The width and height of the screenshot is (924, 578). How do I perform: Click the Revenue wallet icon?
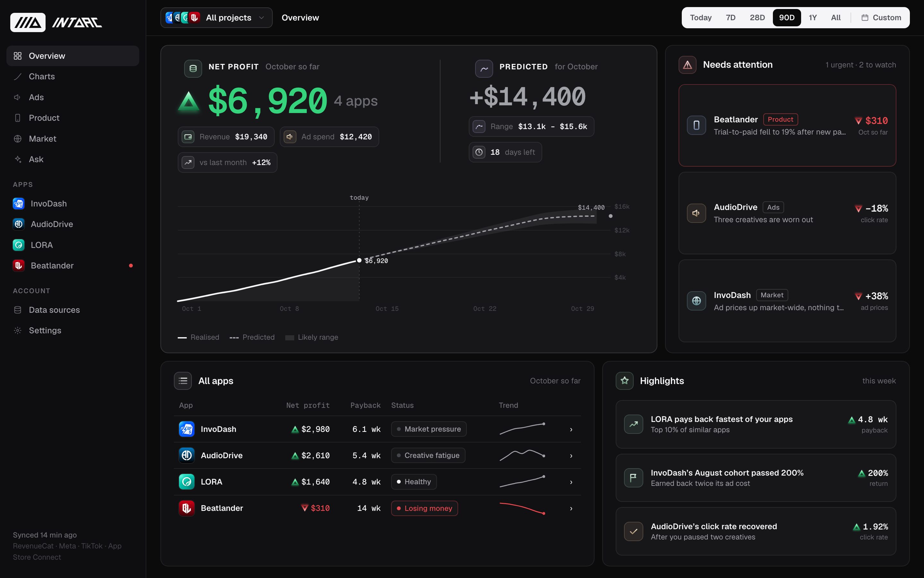[188, 137]
